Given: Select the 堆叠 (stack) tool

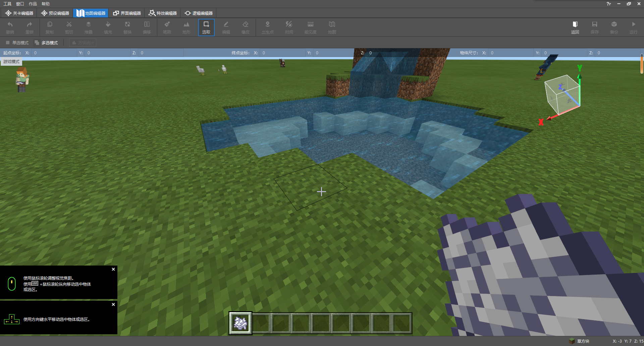Looking at the screenshot, I should pyautogui.click(x=89, y=27).
